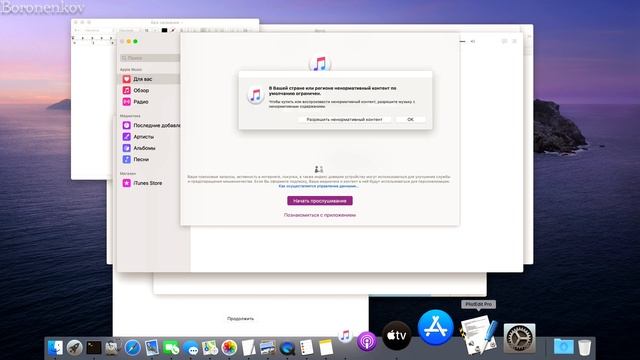
Task: Open QuickTime Player from the Dock
Action: [x=287, y=348]
